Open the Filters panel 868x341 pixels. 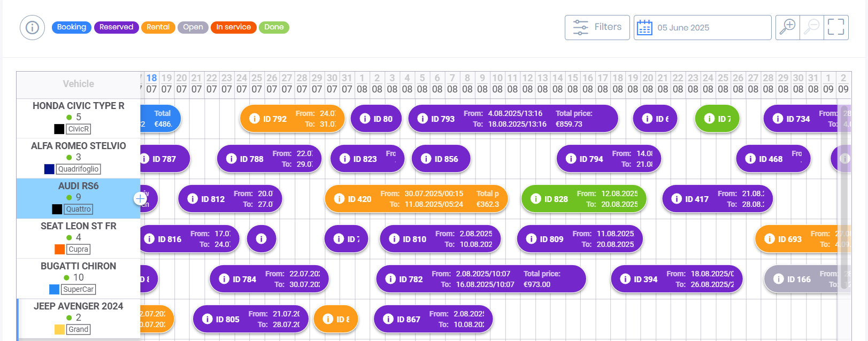pyautogui.click(x=597, y=27)
